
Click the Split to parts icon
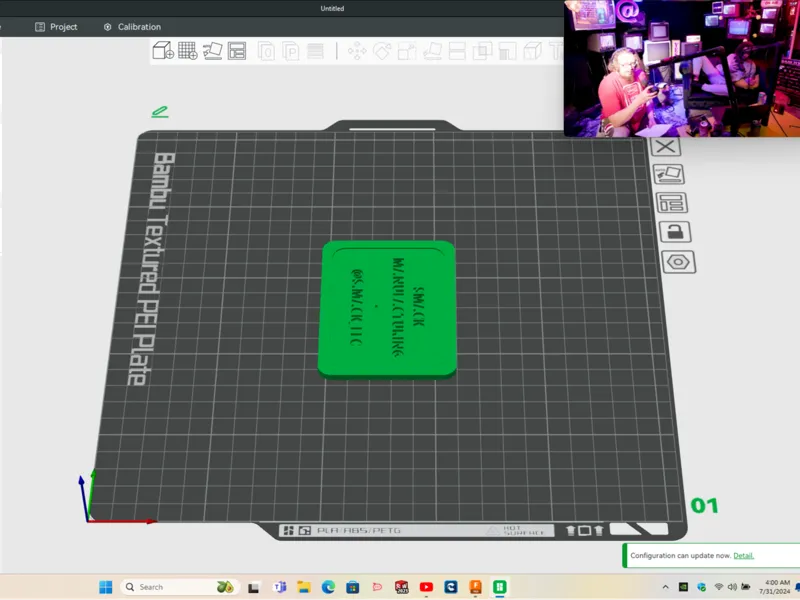click(290, 51)
